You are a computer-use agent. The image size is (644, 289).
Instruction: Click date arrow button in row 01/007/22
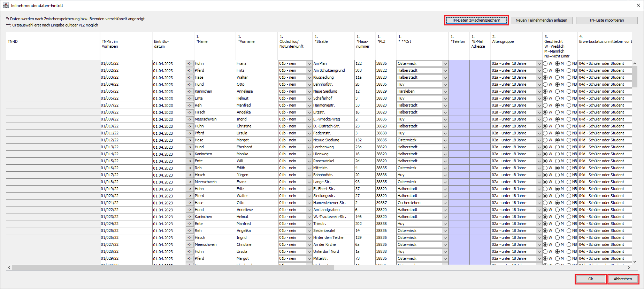pos(189,105)
